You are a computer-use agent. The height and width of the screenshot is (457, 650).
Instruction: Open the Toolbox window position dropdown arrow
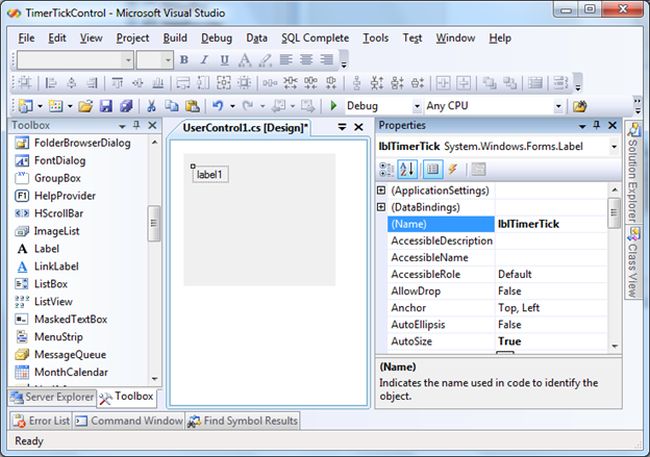tap(122, 126)
